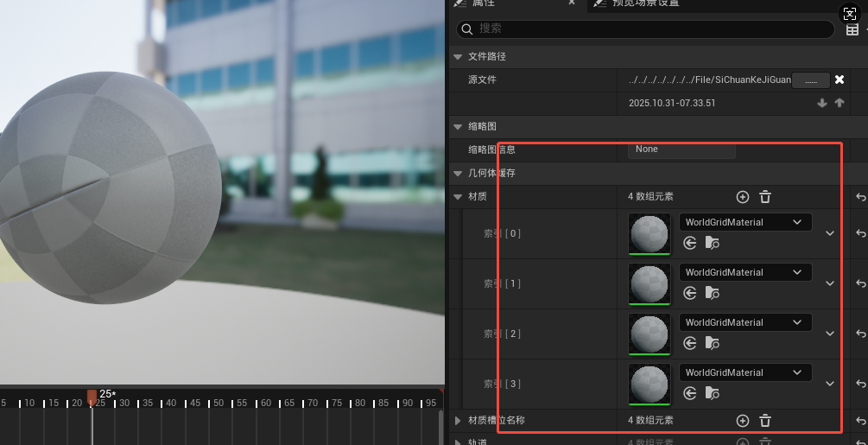Click the screenshot capture icon at top right
This screenshot has width=868, height=445.
[850, 15]
